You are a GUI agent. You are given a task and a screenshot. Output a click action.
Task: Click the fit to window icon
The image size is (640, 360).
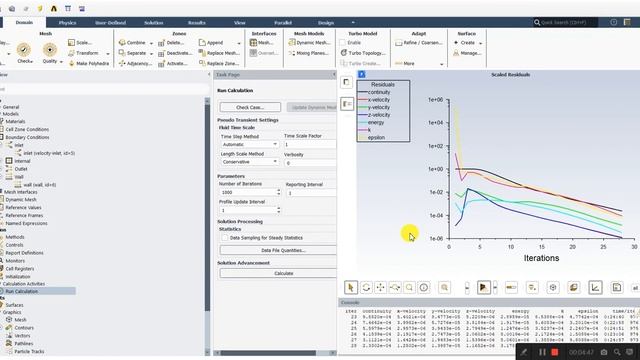[x=444, y=288]
